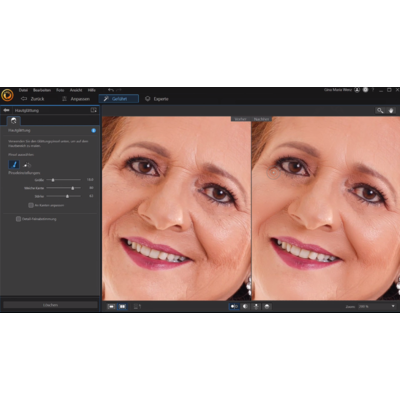Click the Löschen button
The height and width of the screenshot is (400, 400).
point(50,305)
